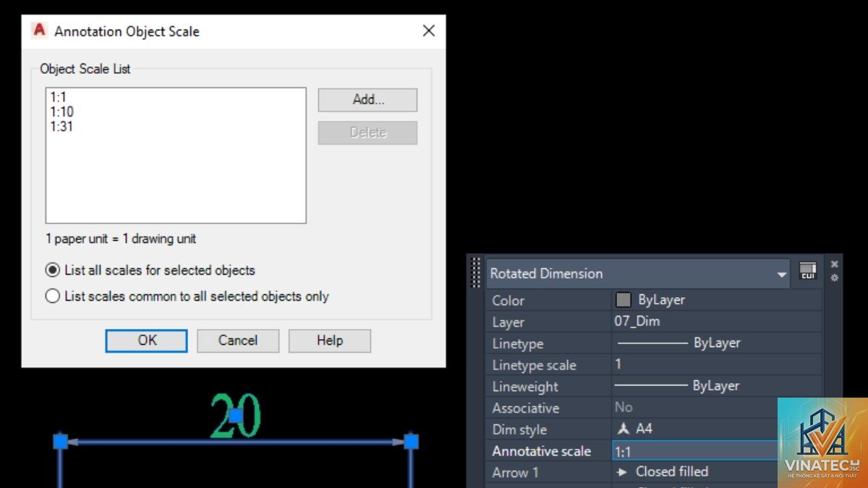
Task: Open the Lineweight ByLayer property dropdown
Action: point(717,386)
